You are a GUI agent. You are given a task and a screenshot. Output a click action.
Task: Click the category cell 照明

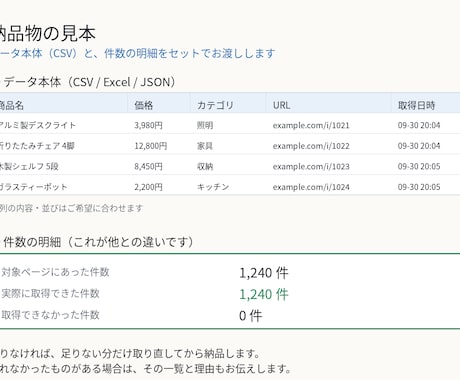click(x=205, y=125)
